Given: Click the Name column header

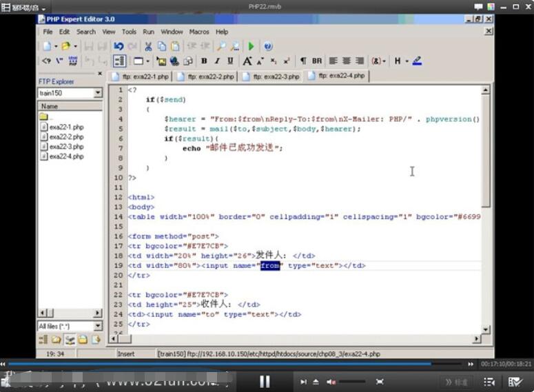Looking at the screenshot, I should pyautogui.click(x=70, y=106).
